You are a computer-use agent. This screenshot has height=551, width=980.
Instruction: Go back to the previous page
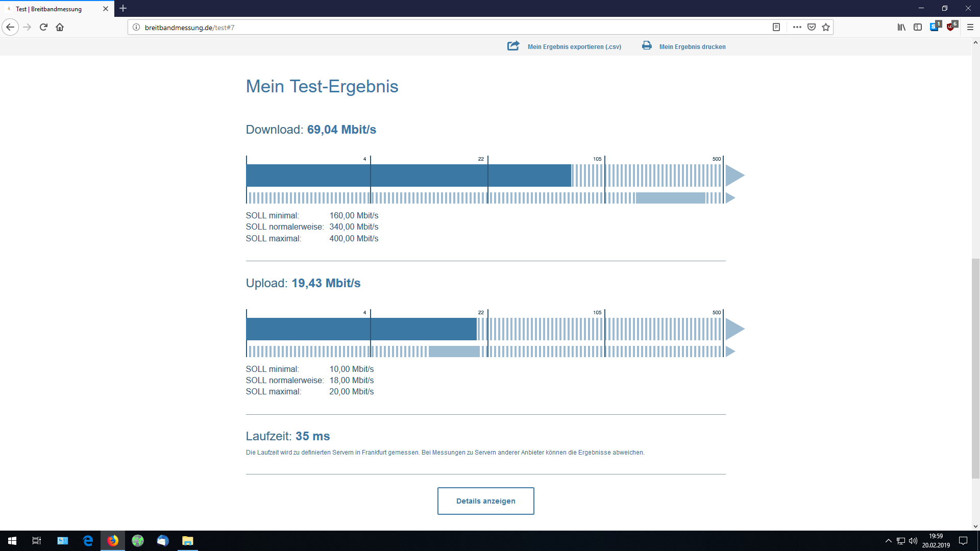click(x=10, y=27)
